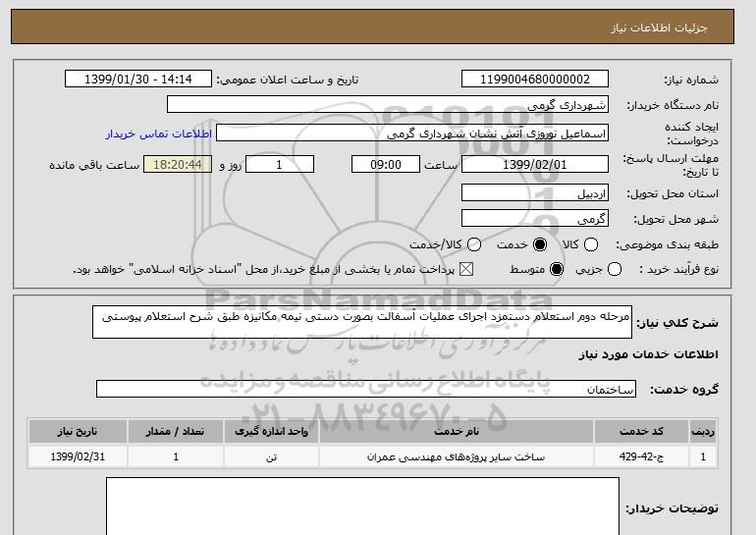Click the روز field showing 1

click(x=280, y=164)
